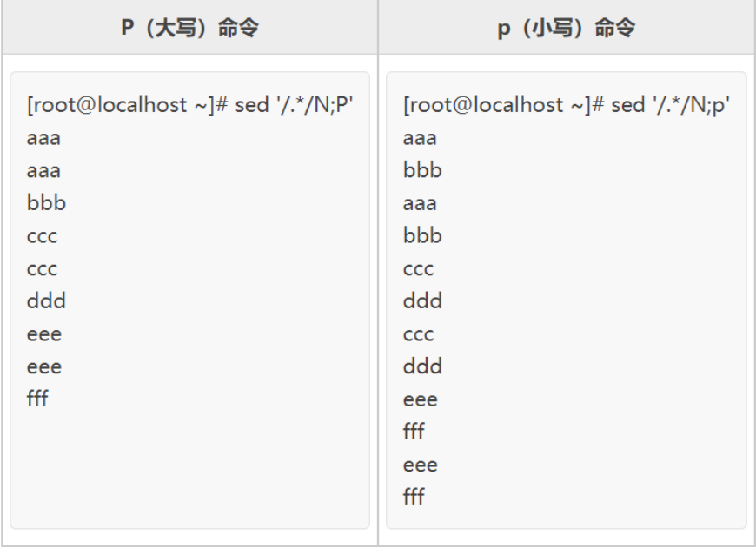Click the first aaa line in lowercase p output

point(420,138)
